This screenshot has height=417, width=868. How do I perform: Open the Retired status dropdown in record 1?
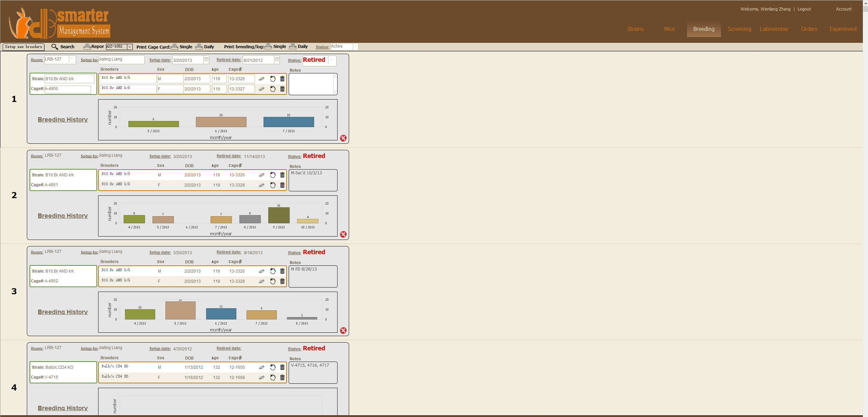tap(331, 60)
